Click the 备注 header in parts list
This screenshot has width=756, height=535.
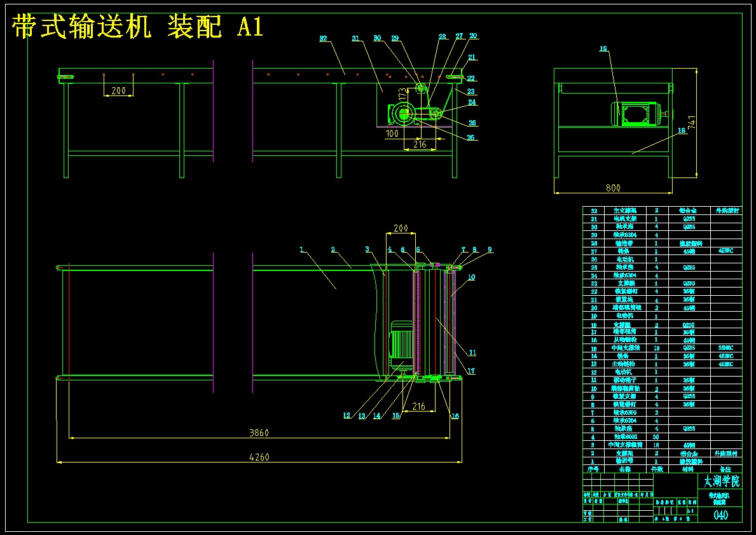(x=725, y=469)
